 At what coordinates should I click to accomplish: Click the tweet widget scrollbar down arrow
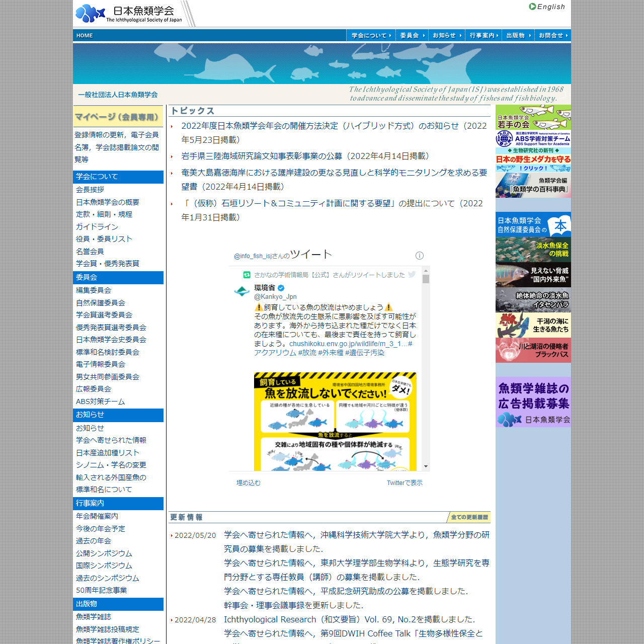tap(426, 466)
